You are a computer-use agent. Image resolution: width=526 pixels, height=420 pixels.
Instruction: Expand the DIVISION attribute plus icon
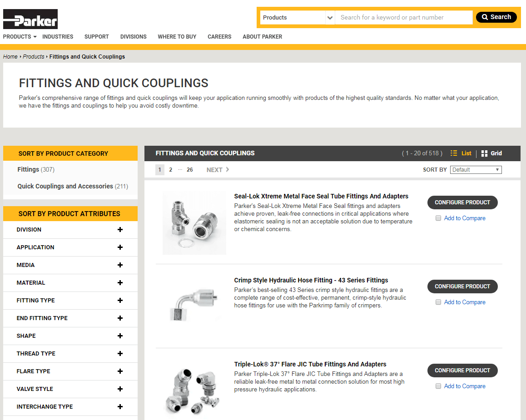coord(120,230)
